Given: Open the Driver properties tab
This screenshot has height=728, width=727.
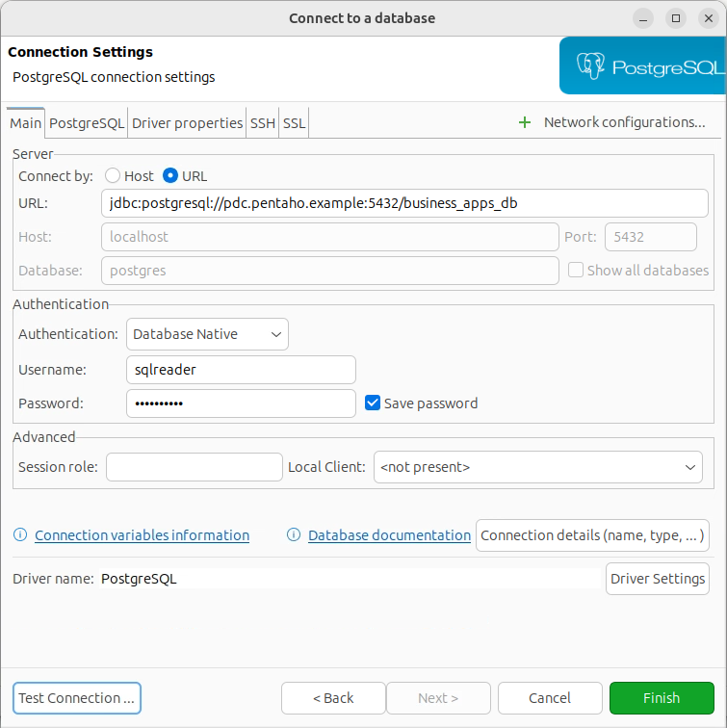Looking at the screenshot, I should pos(187,123).
